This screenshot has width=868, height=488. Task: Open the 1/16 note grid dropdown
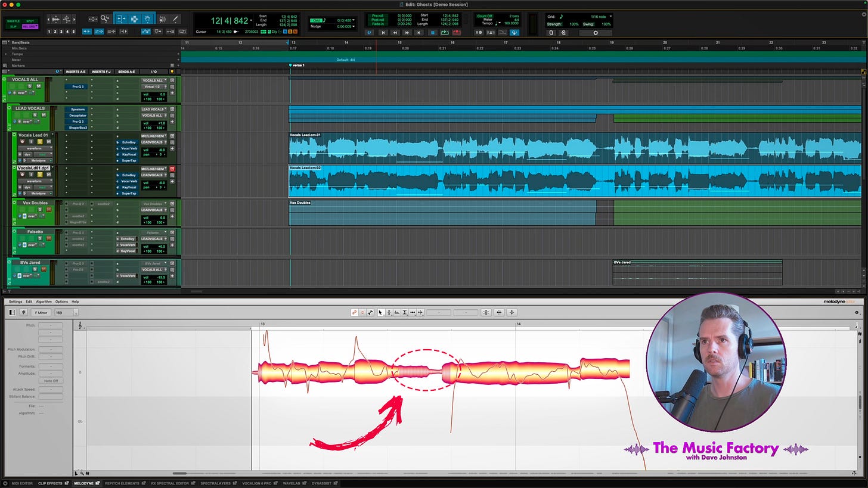[610, 17]
